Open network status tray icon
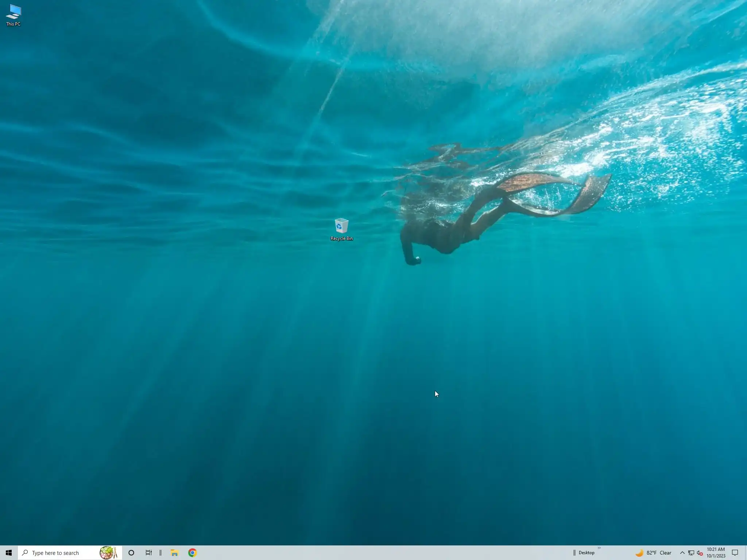Viewport: 747px width, 560px height. coord(691,553)
